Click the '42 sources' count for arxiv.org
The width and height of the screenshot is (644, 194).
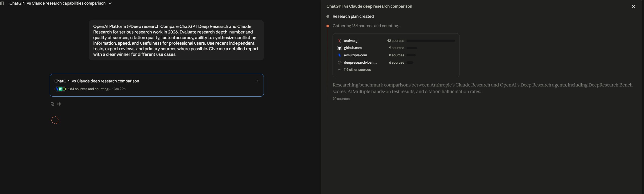[395, 41]
